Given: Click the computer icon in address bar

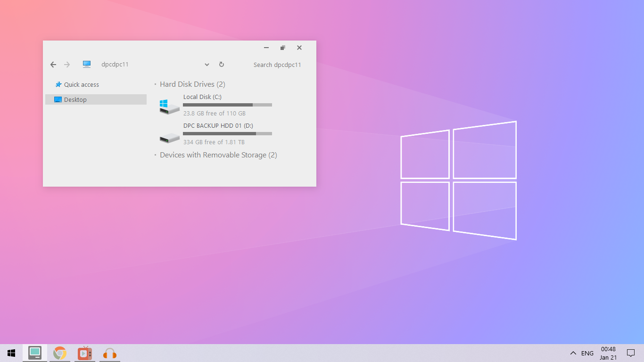Looking at the screenshot, I should (87, 65).
